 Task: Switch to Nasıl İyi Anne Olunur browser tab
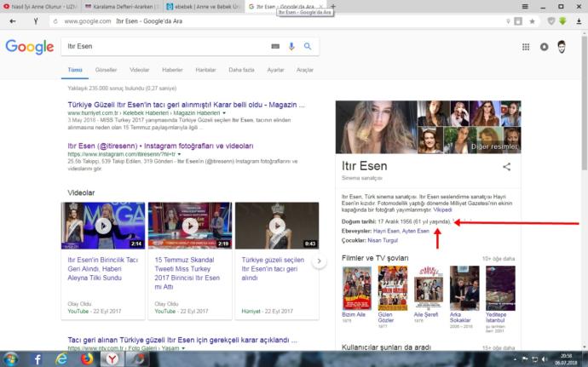point(41,6)
